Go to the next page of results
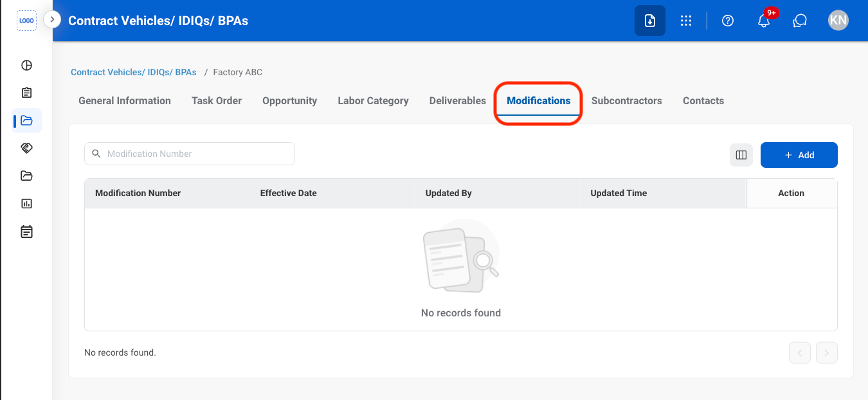868x400 pixels. coord(827,352)
